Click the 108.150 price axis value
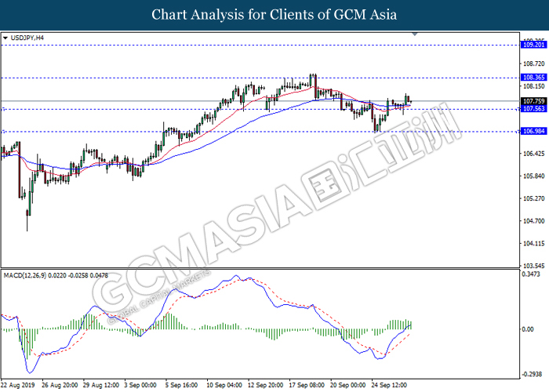The width and height of the screenshot is (549, 392). [534, 86]
